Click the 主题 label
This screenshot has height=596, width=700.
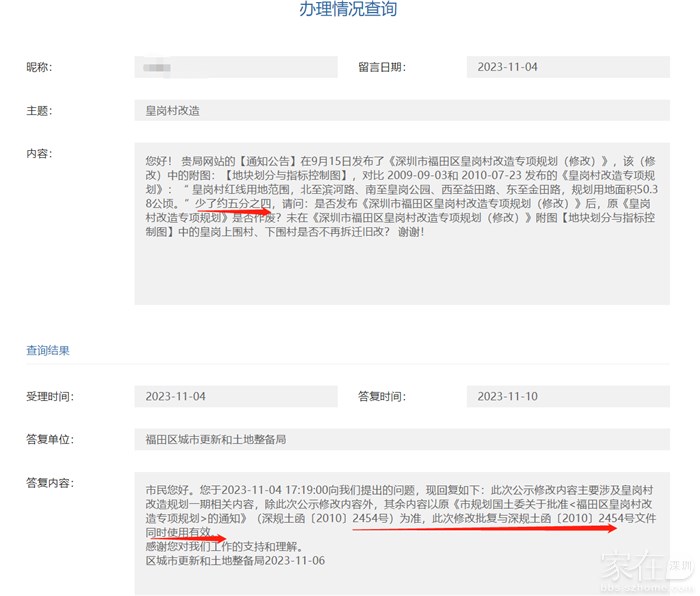click(x=39, y=110)
